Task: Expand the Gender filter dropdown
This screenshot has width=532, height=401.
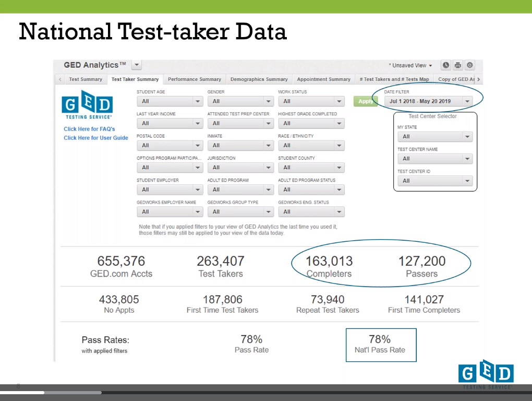Action: [240, 101]
